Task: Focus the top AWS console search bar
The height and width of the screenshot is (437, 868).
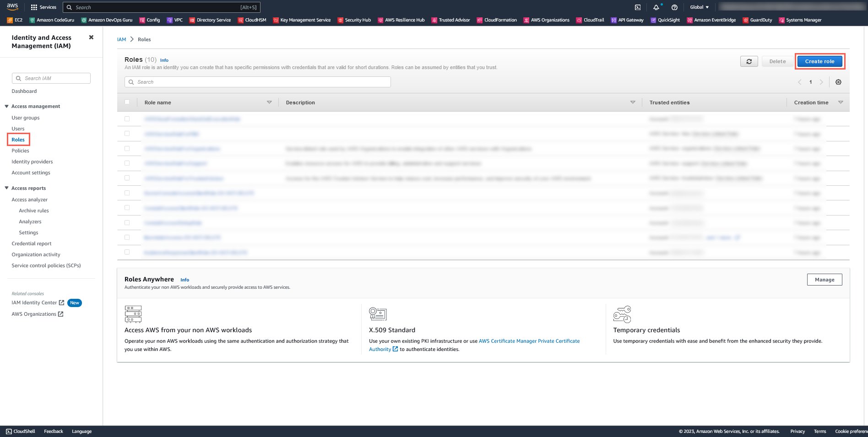Action: (162, 7)
